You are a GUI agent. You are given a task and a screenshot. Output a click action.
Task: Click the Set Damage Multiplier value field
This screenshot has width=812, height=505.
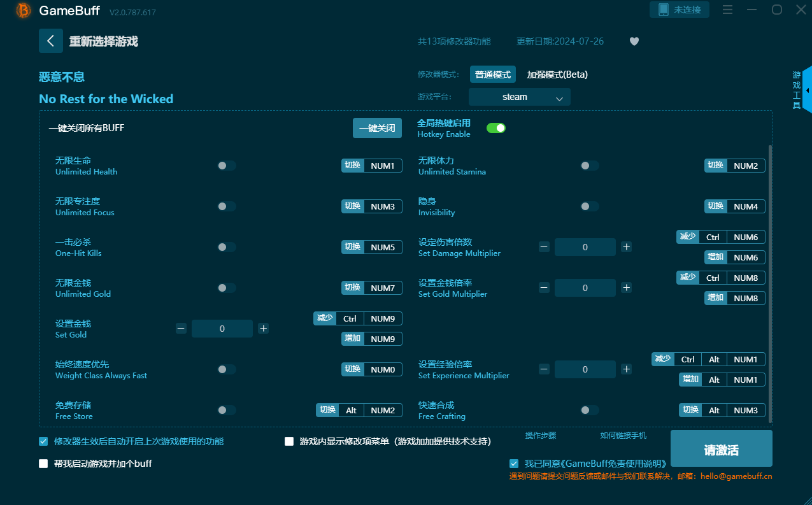pos(585,247)
